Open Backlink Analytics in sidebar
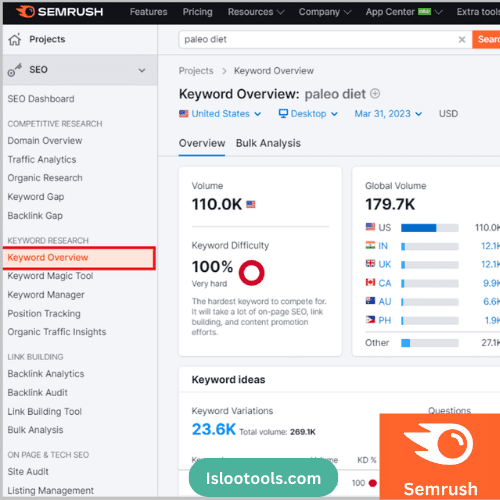This screenshot has height=500, width=500. tap(46, 374)
